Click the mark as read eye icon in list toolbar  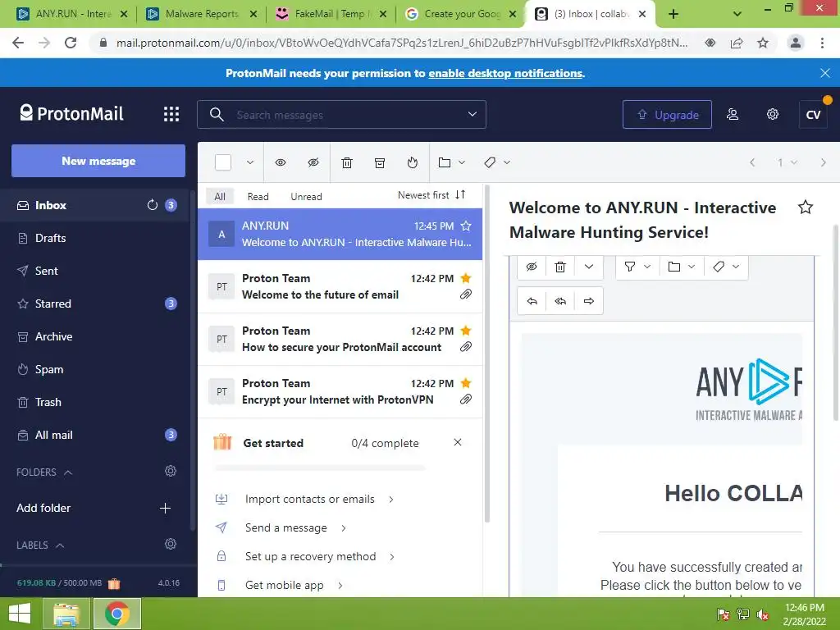pyautogui.click(x=281, y=162)
